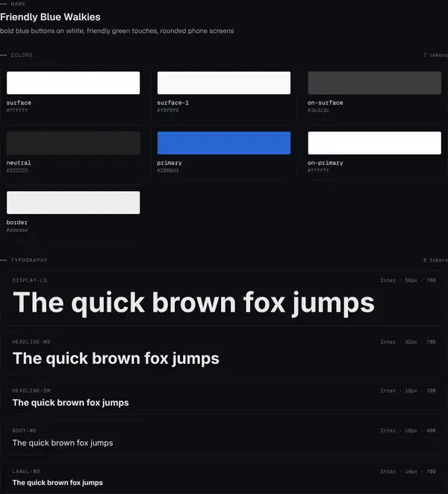448x494 pixels.
Task: Click the COLORS section header
Action: (22, 55)
